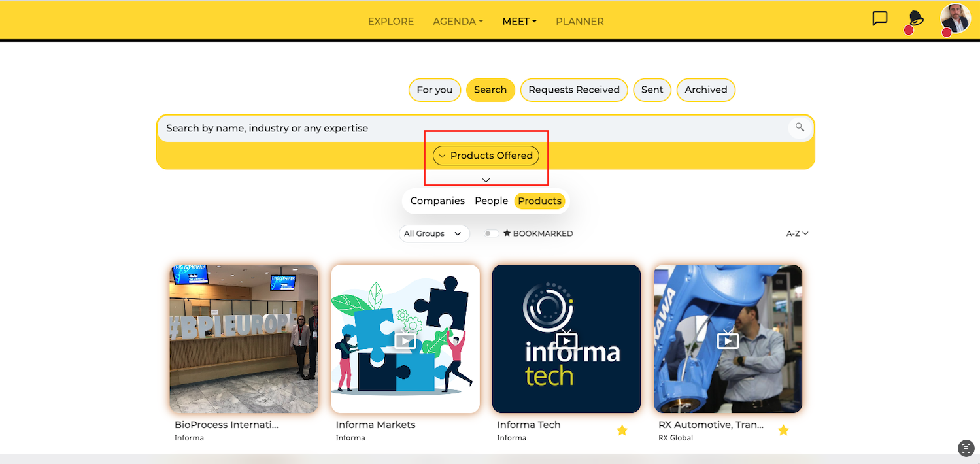Open the Sent tab
Image resolution: width=980 pixels, height=464 pixels.
coord(652,90)
